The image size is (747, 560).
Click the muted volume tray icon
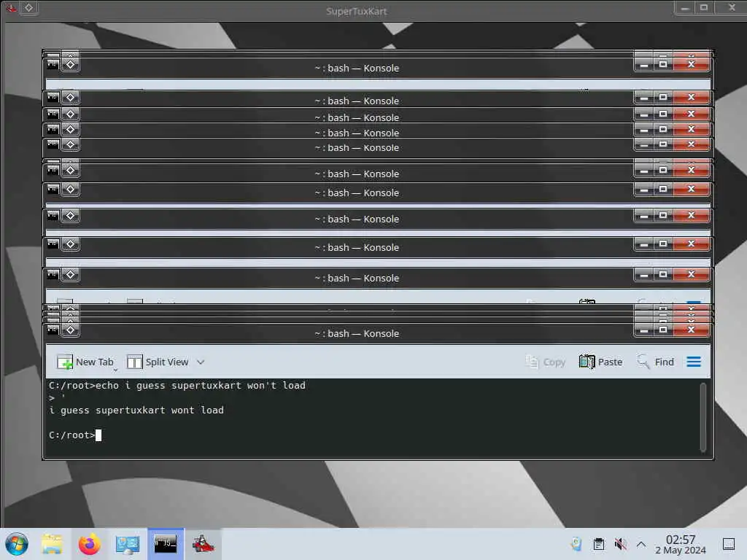(x=620, y=544)
